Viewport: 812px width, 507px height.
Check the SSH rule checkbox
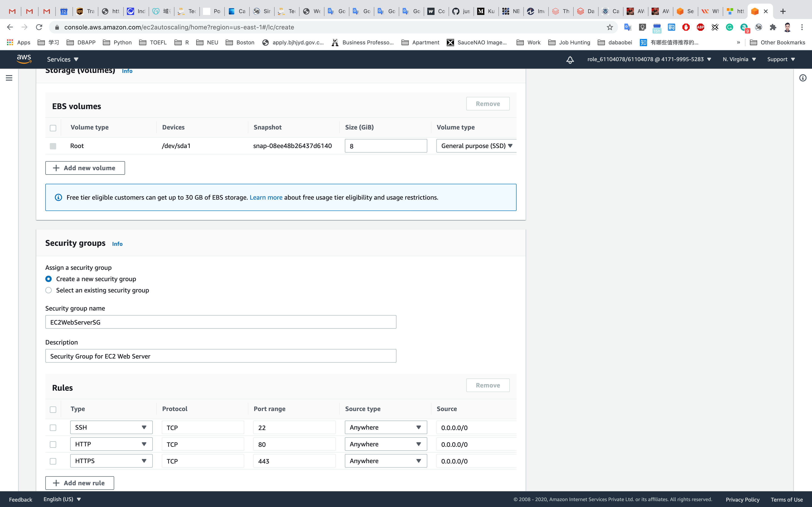[x=53, y=428]
